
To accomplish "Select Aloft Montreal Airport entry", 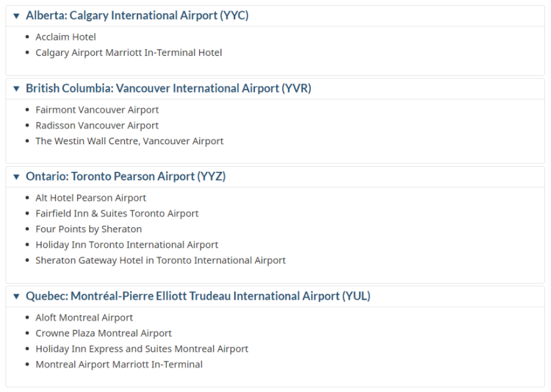I will 84,318.
